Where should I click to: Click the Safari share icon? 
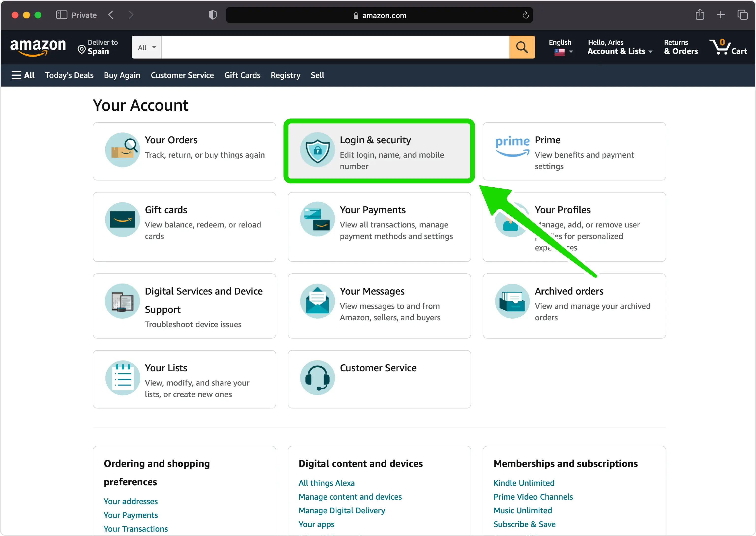pos(700,15)
